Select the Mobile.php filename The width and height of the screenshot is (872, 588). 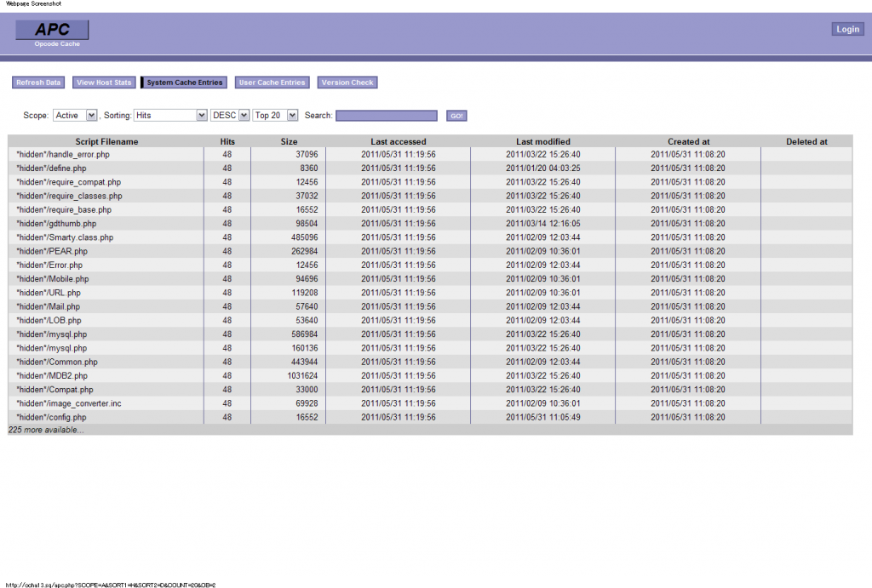tap(52, 279)
